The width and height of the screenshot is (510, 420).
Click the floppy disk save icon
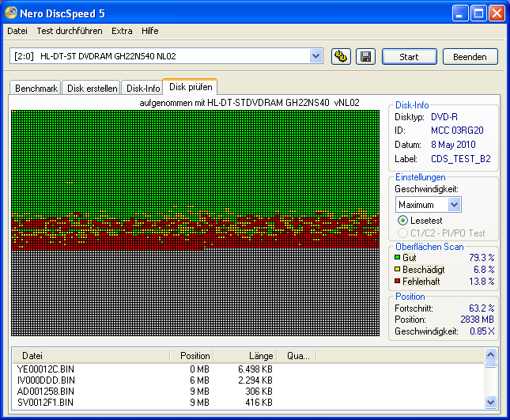365,57
